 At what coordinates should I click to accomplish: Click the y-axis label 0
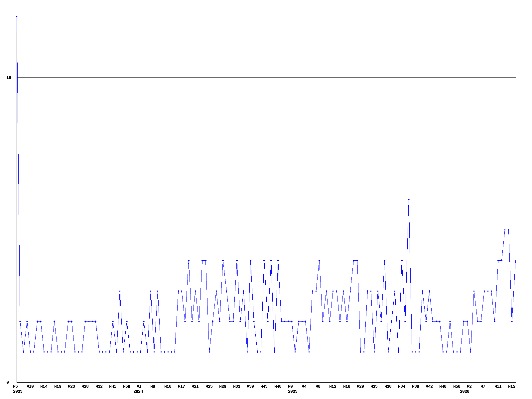[x=8, y=382]
